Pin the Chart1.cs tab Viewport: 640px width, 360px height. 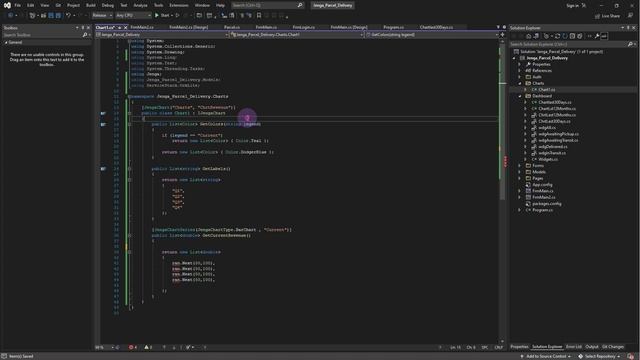tap(119, 27)
